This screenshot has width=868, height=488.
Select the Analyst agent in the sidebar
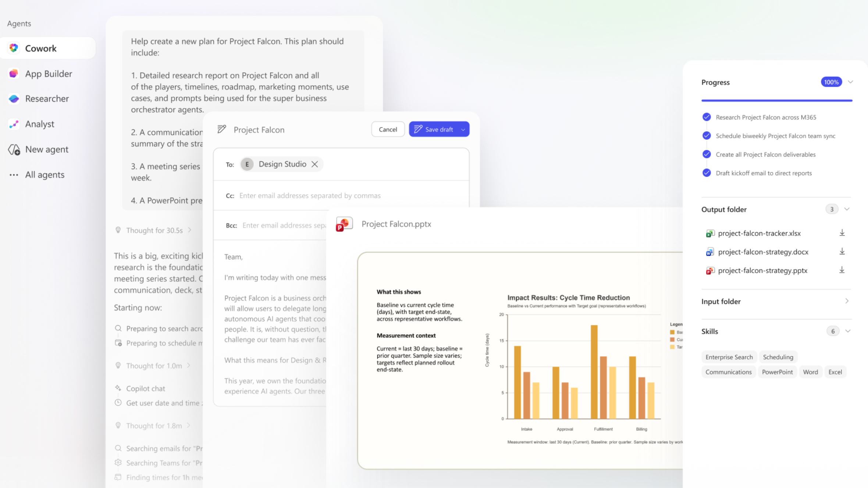pyautogui.click(x=39, y=124)
